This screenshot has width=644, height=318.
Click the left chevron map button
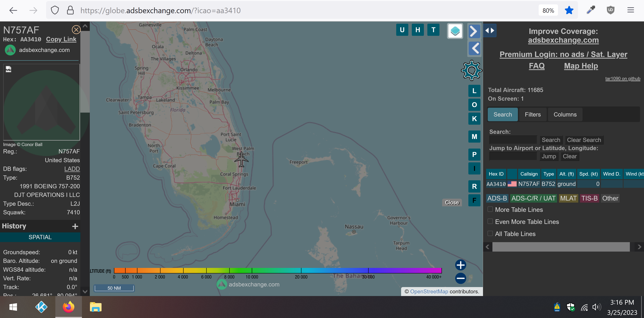(474, 48)
